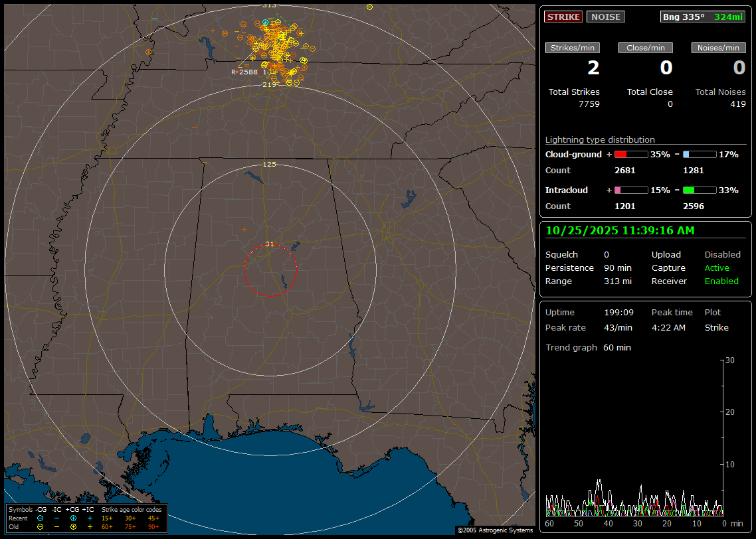Click the Recent -CG legend symbol
Image resolution: width=756 pixels, height=539 pixels.
[41, 518]
